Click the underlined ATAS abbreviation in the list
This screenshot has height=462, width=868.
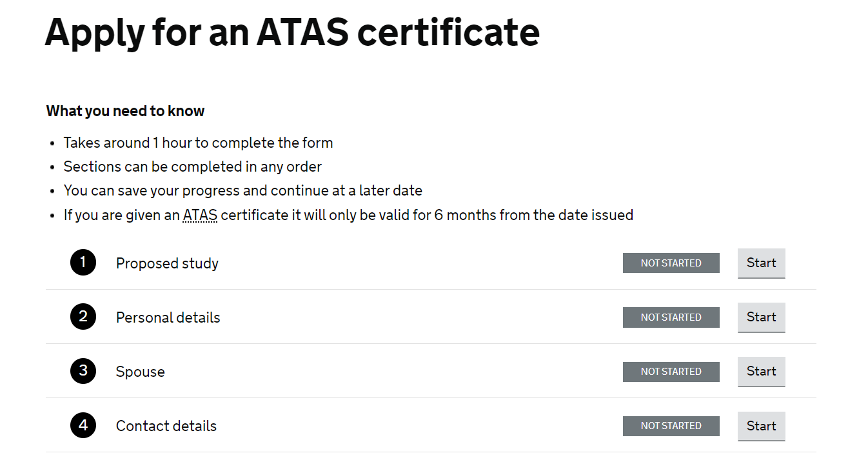pos(200,215)
